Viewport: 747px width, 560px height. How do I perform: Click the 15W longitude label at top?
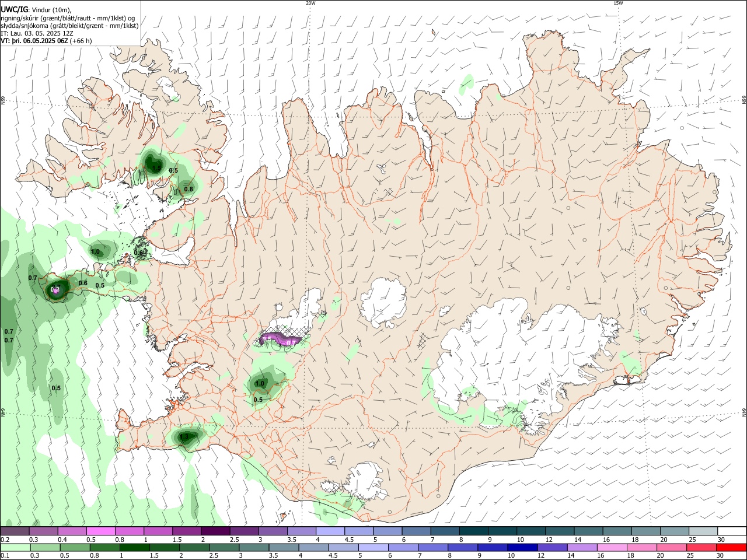[x=618, y=3]
